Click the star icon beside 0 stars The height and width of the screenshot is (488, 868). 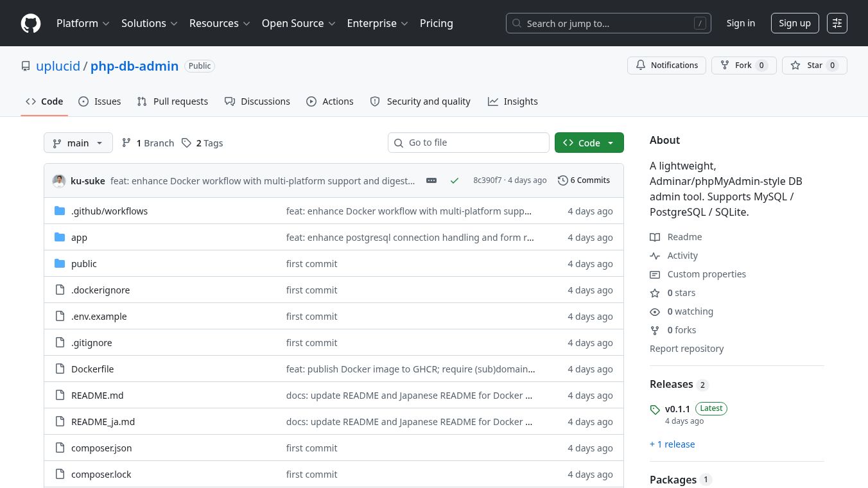coord(655,293)
